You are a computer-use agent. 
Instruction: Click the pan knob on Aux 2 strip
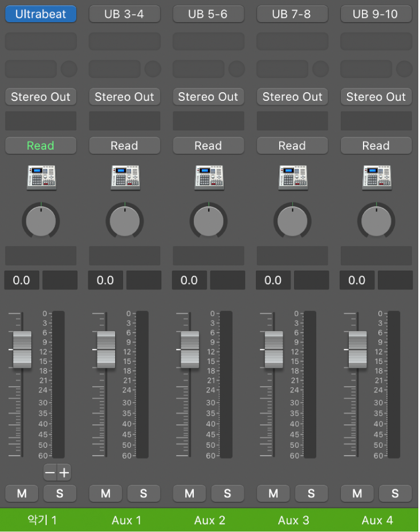pos(209,221)
